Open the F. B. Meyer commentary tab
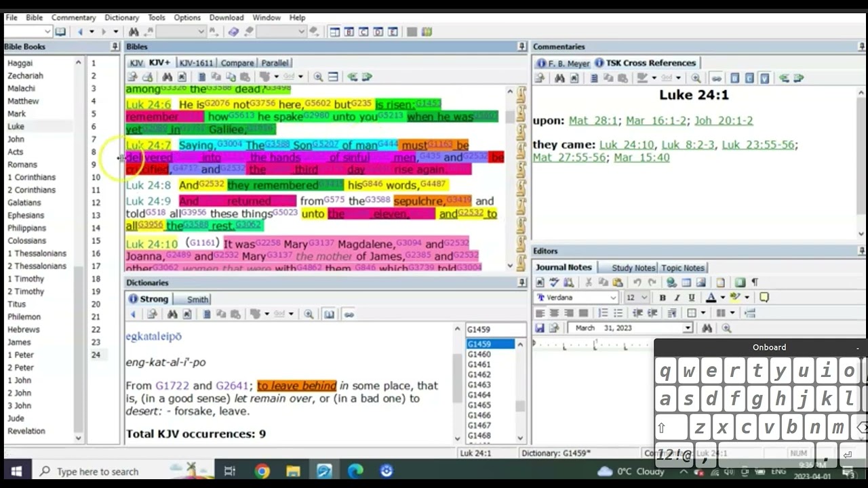The height and width of the screenshot is (488, 868). coord(563,63)
